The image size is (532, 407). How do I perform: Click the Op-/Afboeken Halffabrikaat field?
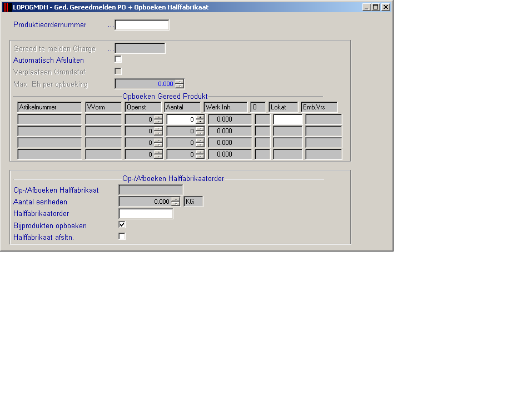click(x=151, y=190)
